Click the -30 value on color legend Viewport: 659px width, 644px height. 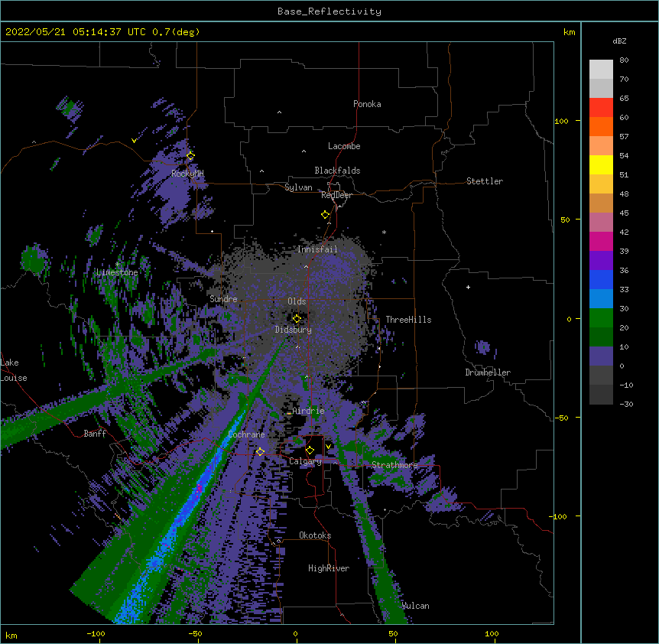[x=626, y=404]
